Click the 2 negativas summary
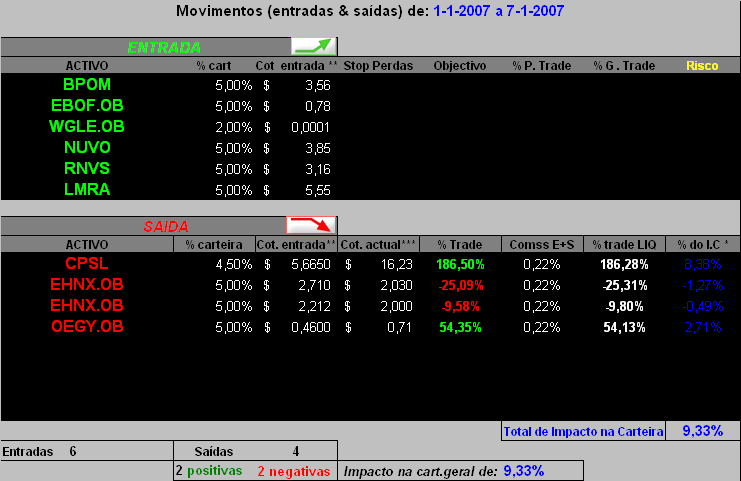The image size is (741, 481). point(293,471)
